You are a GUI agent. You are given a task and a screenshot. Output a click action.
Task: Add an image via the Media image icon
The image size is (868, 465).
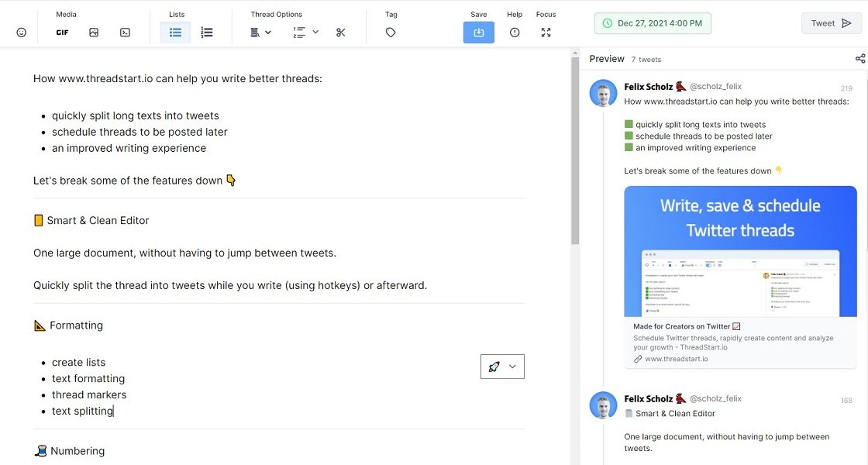[x=94, y=32]
